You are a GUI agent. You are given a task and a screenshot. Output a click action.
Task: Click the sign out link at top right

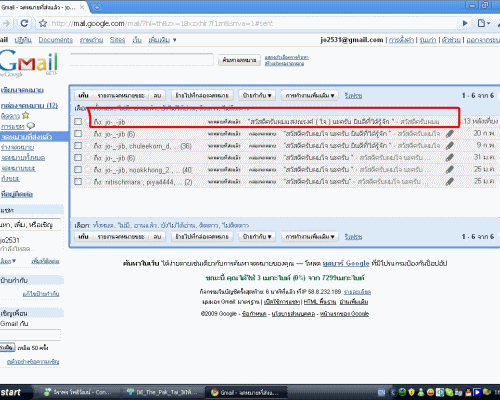point(483,40)
